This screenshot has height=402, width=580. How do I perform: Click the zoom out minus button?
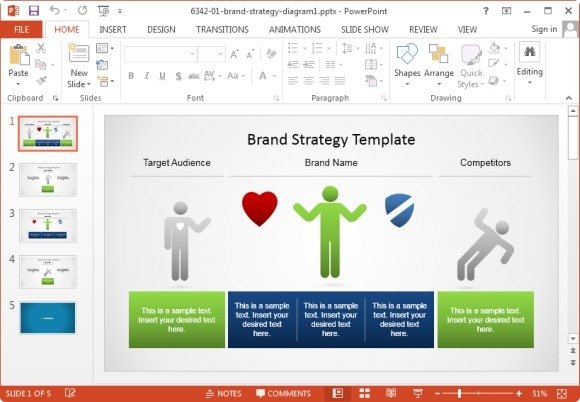coord(438,393)
